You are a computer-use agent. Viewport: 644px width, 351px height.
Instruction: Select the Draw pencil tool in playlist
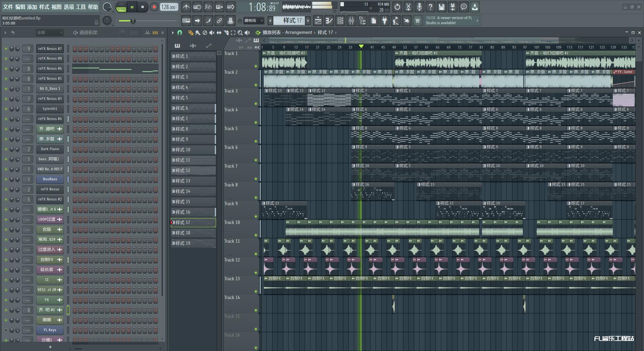(191, 33)
